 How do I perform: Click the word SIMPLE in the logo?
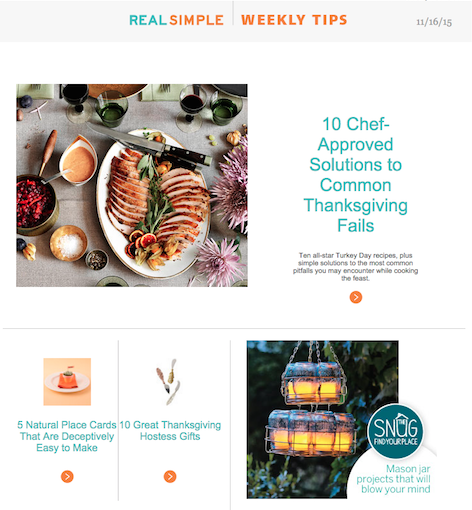tap(196, 20)
